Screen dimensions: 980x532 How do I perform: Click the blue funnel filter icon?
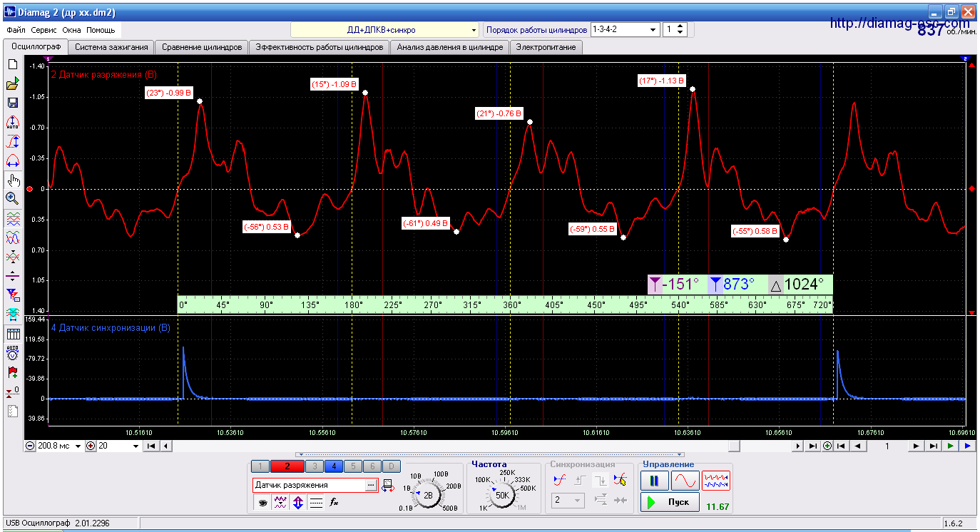(x=12, y=294)
